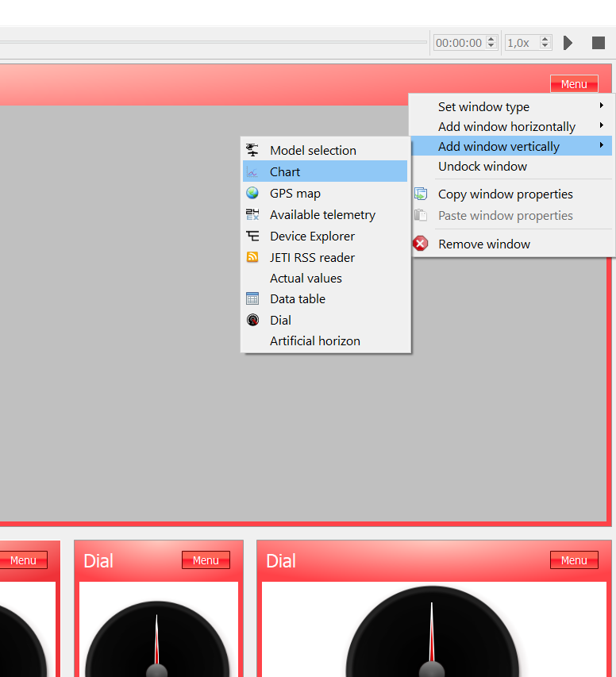Click the Model selection helicopter icon
616x677 pixels.
click(252, 150)
